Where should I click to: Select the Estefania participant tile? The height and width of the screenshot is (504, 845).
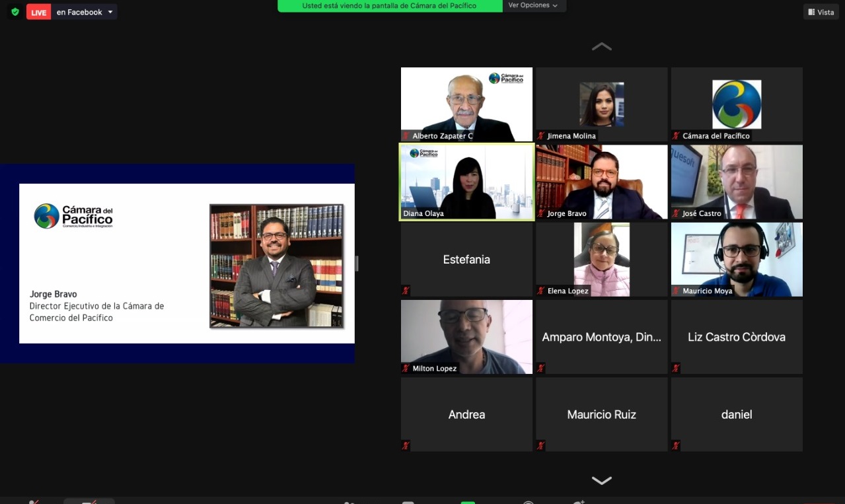(x=466, y=260)
